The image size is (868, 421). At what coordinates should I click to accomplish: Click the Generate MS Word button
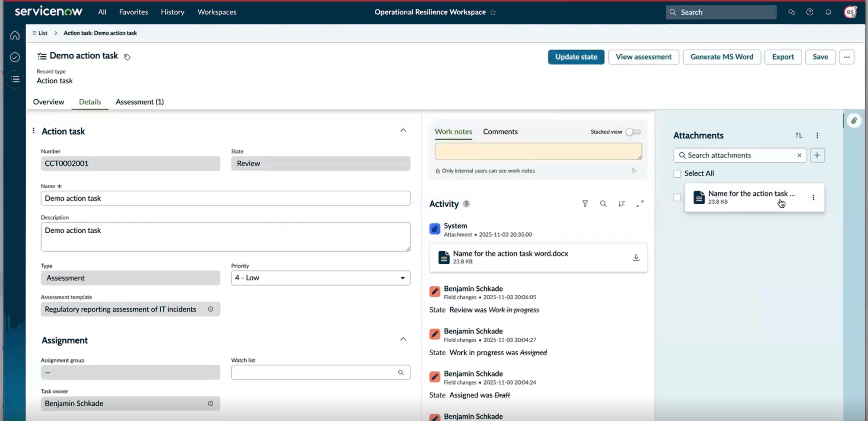click(x=721, y=57)
